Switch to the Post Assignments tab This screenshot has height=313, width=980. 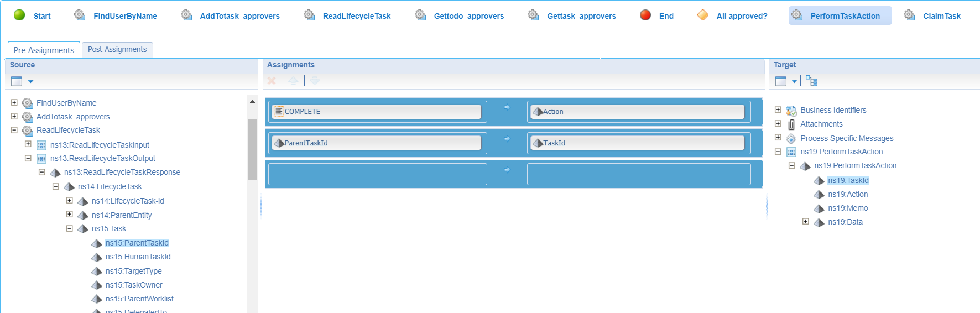point(117,50)
